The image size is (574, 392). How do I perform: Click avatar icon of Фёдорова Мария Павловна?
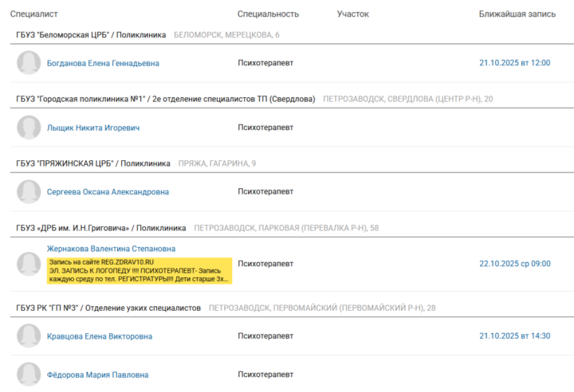tap(29, 374)
